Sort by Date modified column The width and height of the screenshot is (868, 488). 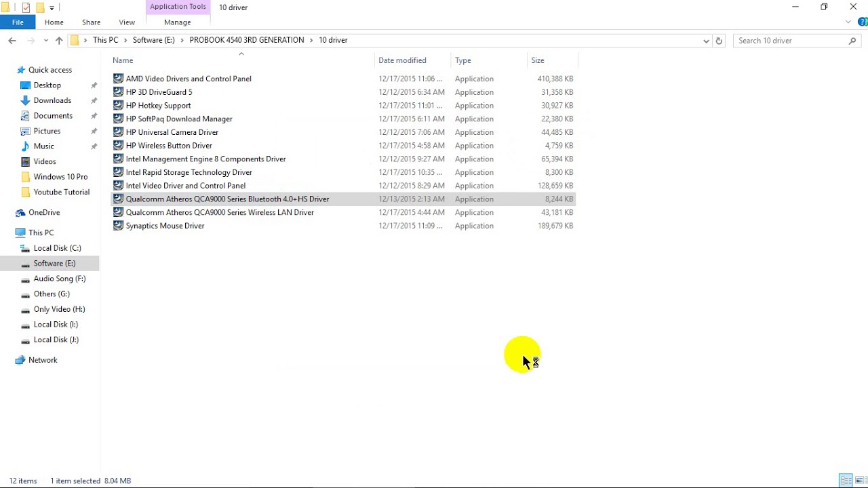[402, 60]
